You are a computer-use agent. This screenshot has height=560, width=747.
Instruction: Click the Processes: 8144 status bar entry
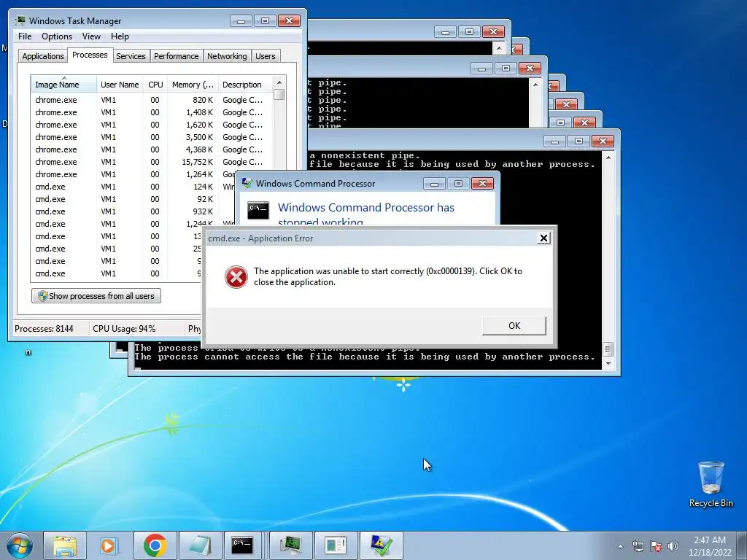coord(44,329)
